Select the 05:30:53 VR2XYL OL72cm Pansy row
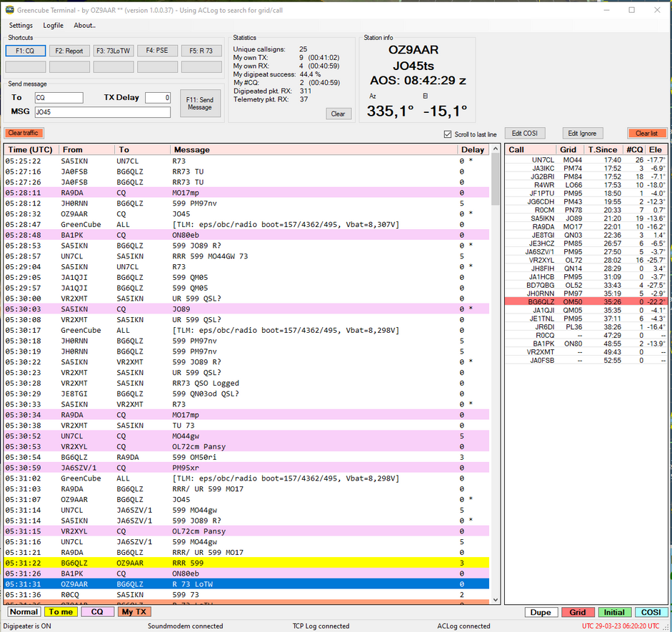The height and width of the screenshot is (632, 672). point(246,446)
